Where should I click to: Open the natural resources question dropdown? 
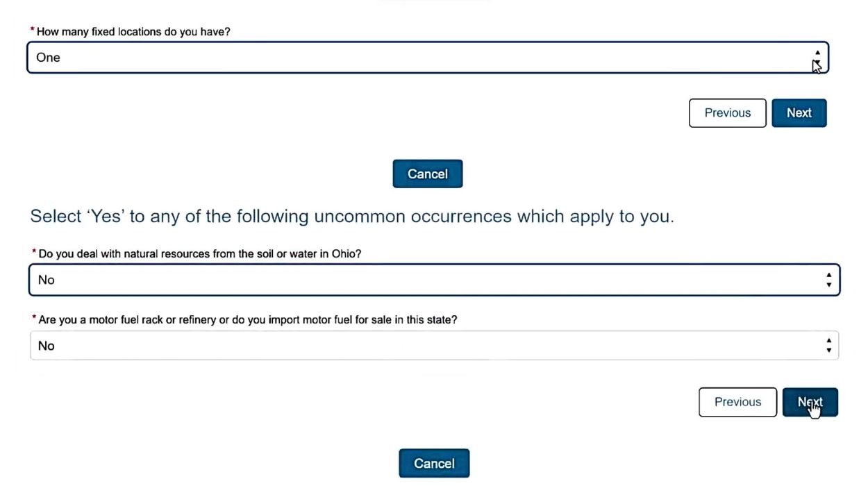pos(434,279)
